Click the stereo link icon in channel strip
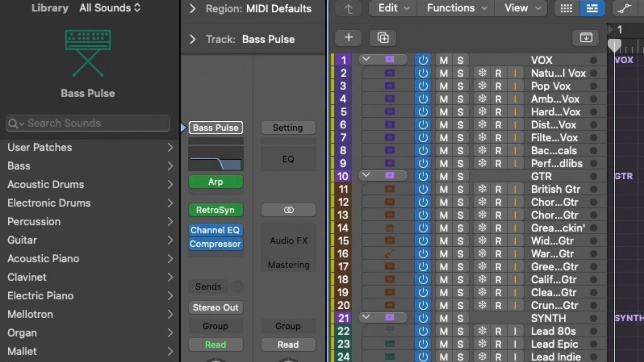Image resolution: width=644 pixels, height=362 pixels. tap(288, 210)
